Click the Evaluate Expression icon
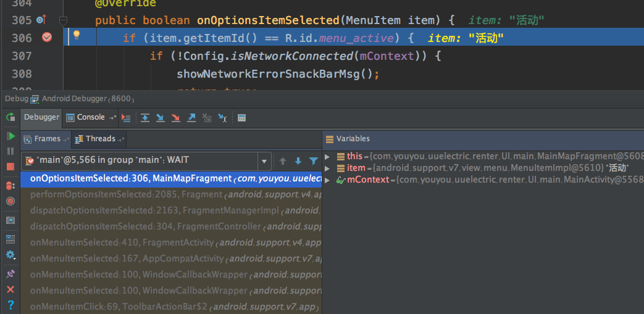Image resolution: width=644 pixels, height=314 pixels. point(241,118)
